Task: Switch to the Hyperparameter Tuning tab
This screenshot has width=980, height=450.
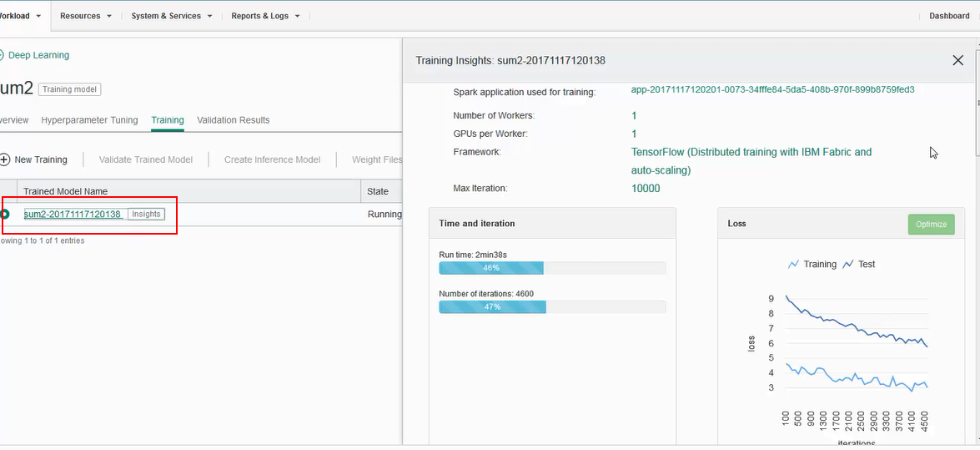Action: 89,120
